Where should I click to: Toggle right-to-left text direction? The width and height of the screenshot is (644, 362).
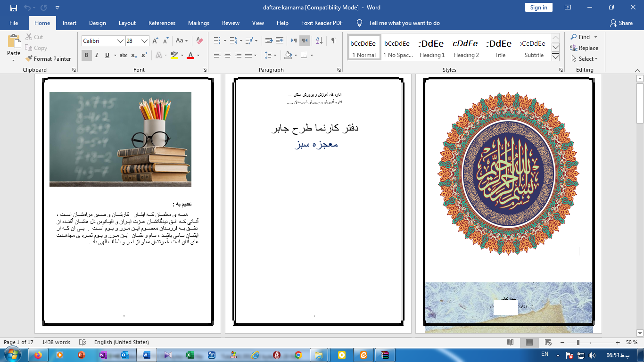[305, 41]
